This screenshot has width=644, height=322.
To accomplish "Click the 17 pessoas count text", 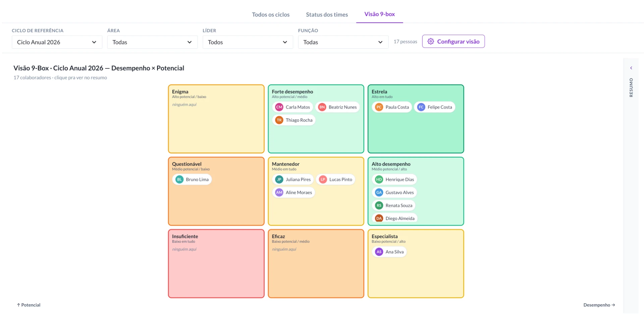I will coord(405,42).
